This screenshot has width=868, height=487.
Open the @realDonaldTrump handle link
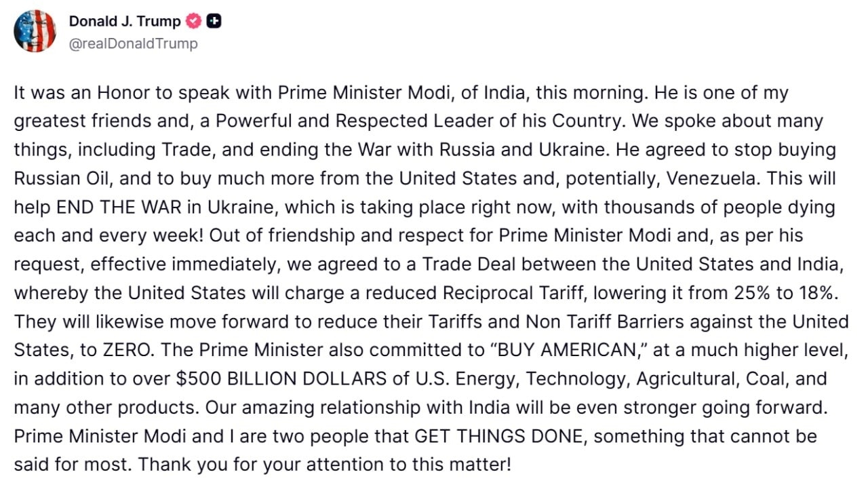click(134, 44)
